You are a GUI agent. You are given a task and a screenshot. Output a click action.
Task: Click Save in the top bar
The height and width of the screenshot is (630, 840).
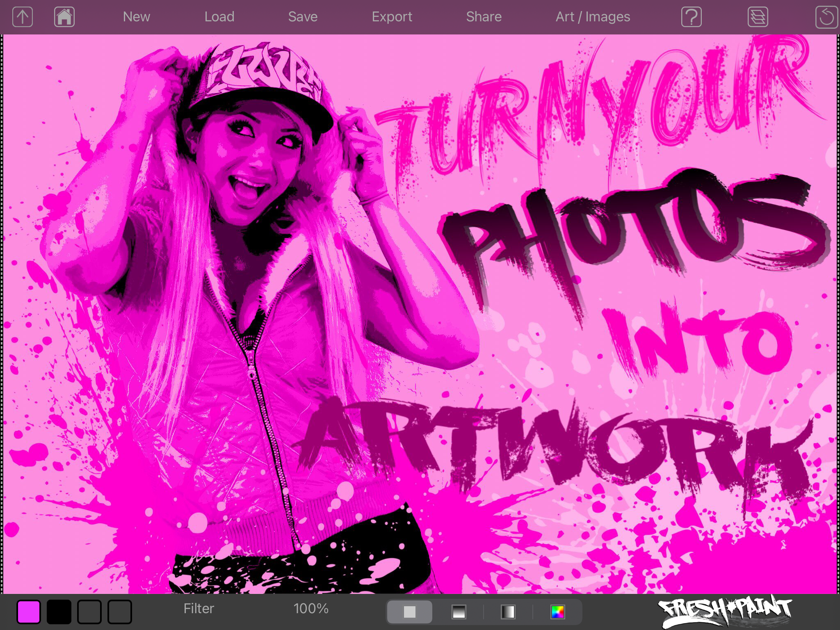pyautogui.click(x=303, y=17)
